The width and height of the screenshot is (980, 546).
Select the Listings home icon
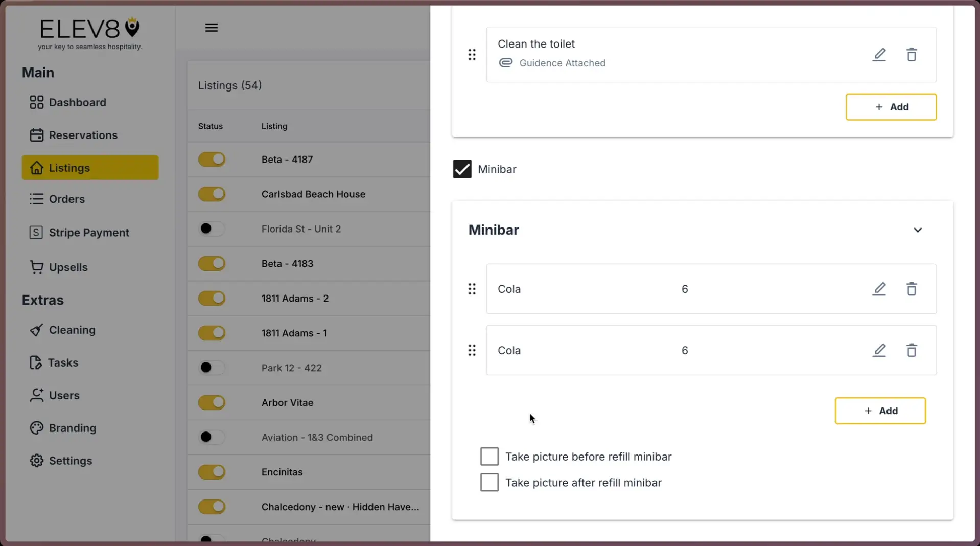[36, 168]
